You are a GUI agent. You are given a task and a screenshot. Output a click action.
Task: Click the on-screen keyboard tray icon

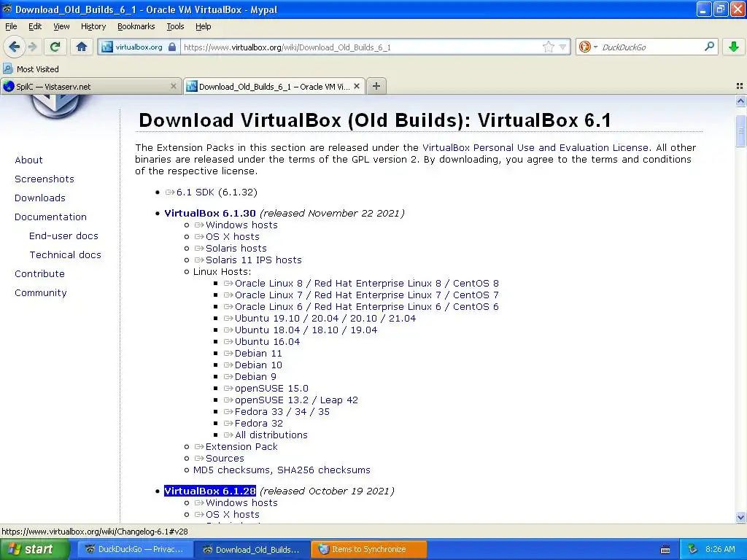click(x=665, y=550)
